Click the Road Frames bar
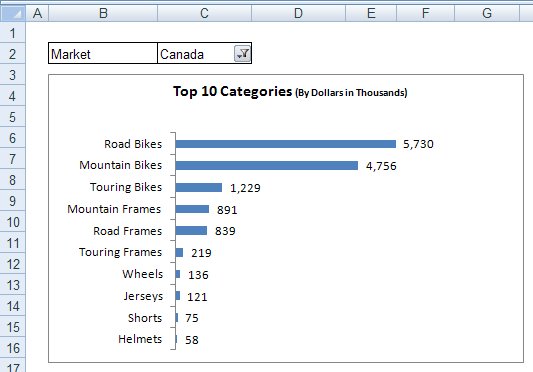 (191, 231)
